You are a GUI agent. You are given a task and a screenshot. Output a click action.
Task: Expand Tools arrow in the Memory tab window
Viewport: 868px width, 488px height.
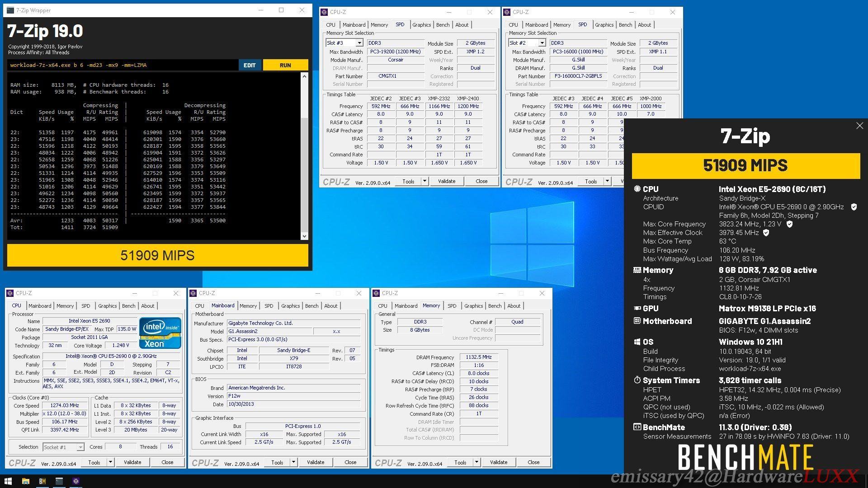pyautogui.click(x=476, y=462)
